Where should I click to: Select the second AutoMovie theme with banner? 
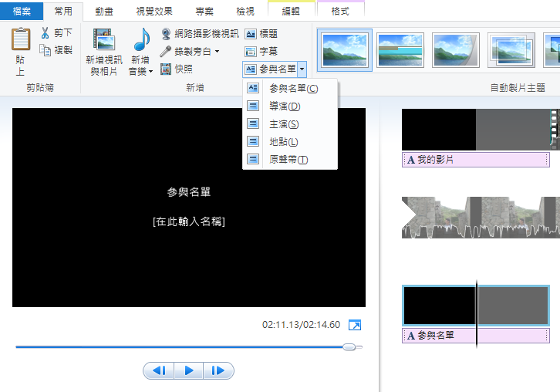[400, 50]
